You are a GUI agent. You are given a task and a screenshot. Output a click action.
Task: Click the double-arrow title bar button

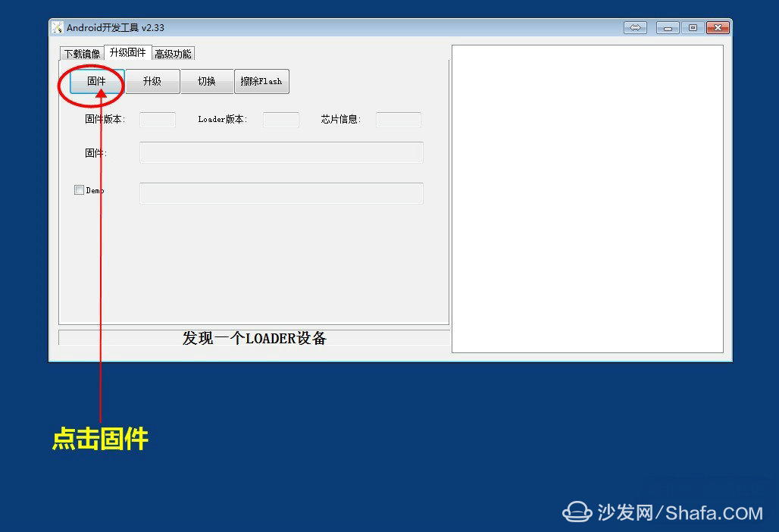(636, 28)
